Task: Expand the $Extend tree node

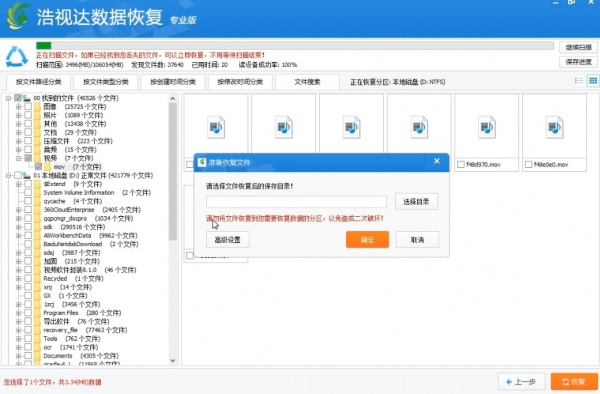Action: [x=18, y=184]
